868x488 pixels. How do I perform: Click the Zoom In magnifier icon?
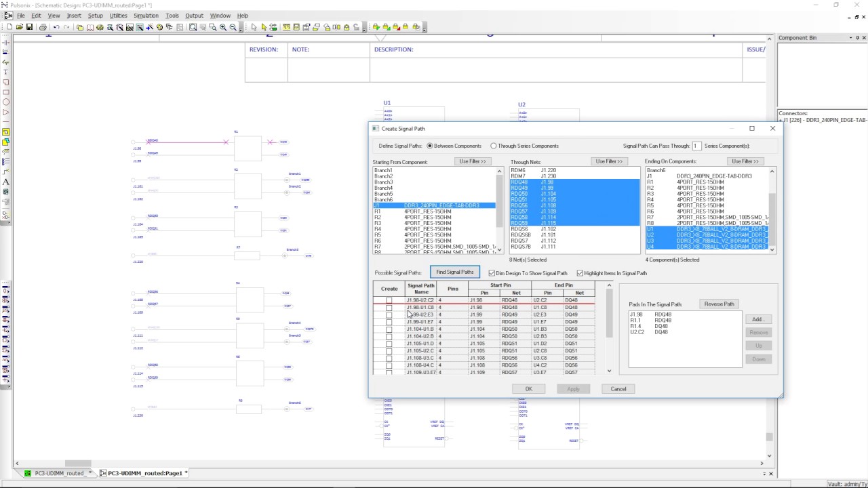tap(223, 27)
